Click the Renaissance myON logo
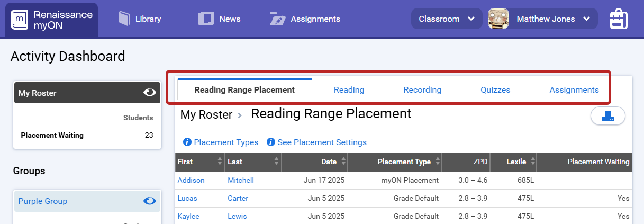The height and width of the screenshot is (224, 644). [x=52, y=20]
